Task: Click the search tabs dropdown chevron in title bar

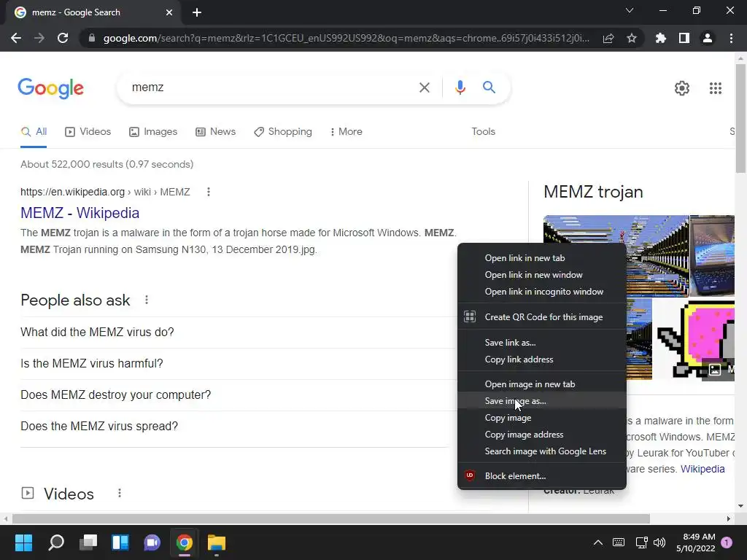Action: (630, 10)
